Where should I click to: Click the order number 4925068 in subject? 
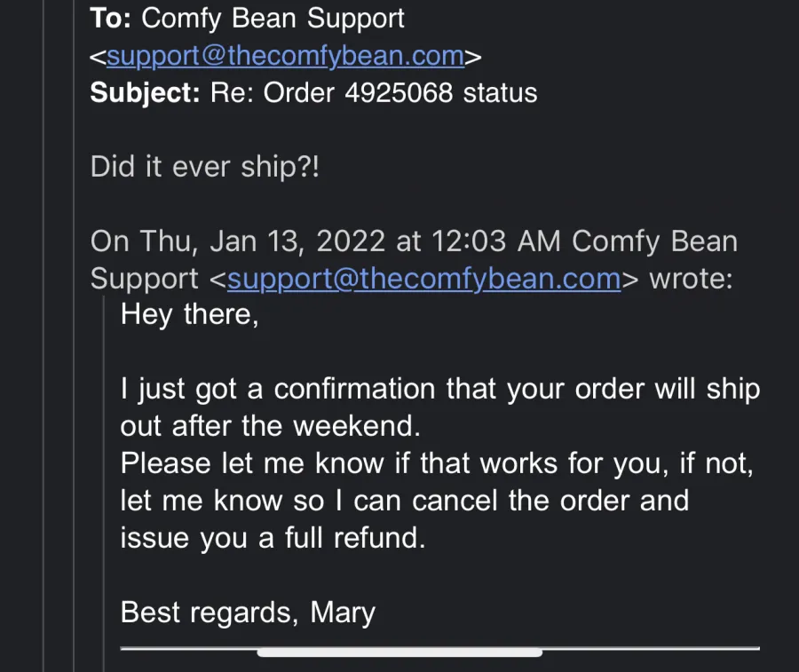coord(399,92)
